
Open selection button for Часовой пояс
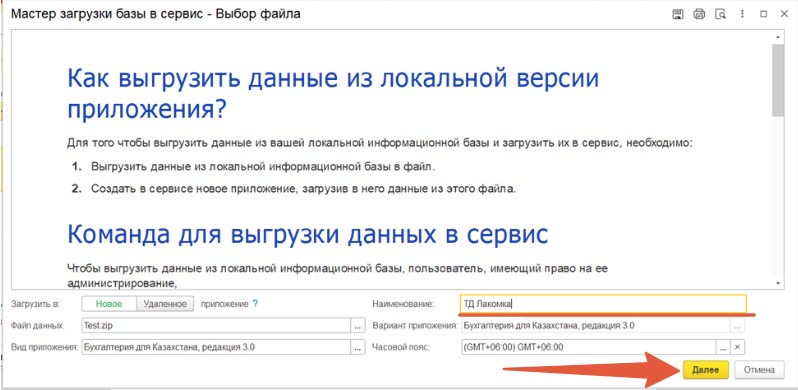point(723,347)
